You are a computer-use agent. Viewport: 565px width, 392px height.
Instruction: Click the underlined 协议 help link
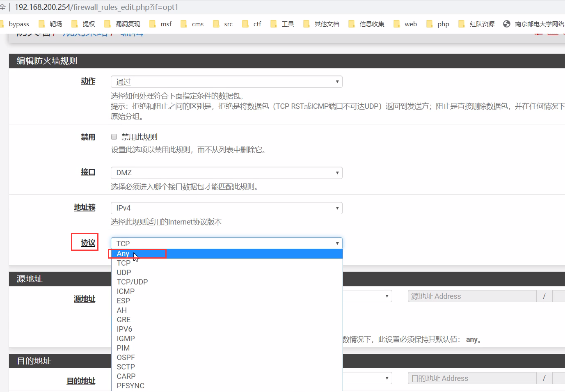click(x=85, y=242)
